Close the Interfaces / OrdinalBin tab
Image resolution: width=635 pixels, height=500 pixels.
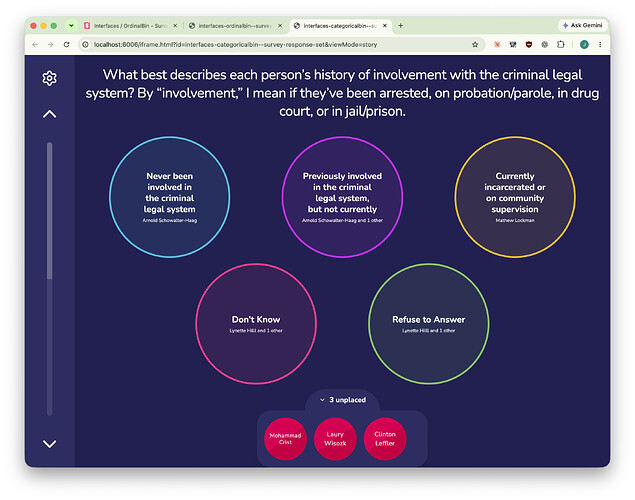175,26
